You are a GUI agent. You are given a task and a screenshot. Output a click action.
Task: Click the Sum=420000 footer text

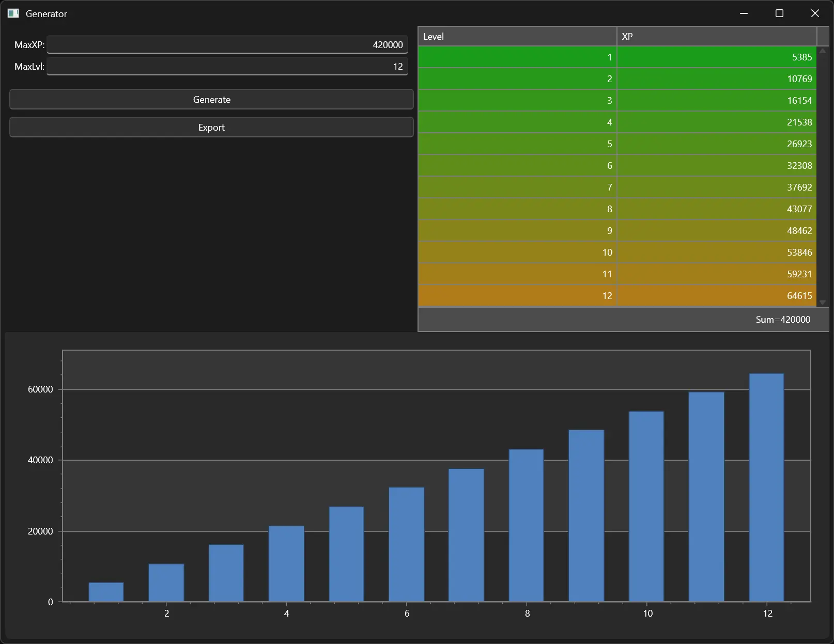coord(783,320)
